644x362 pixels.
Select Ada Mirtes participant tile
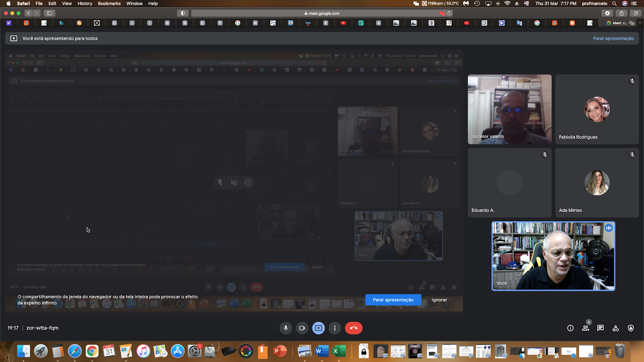pyautogui.click(x=597, y=183)
